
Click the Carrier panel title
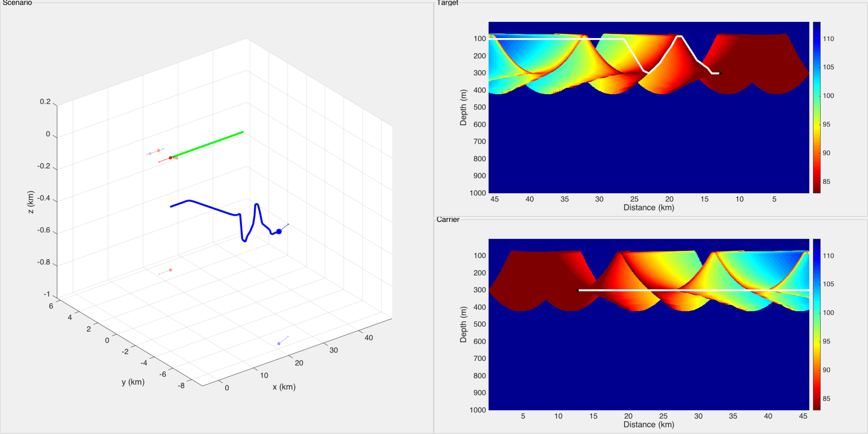point(448,219)
